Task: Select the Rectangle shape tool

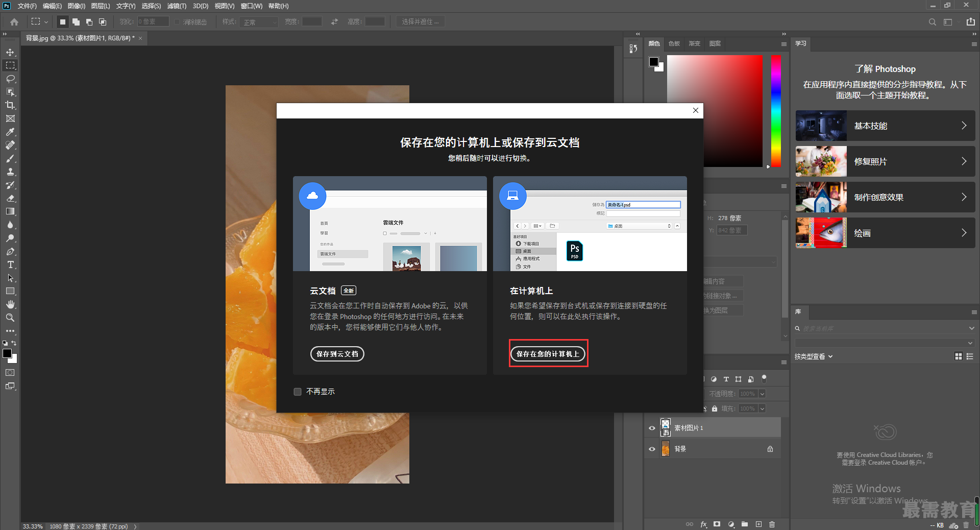Action: 10,291
